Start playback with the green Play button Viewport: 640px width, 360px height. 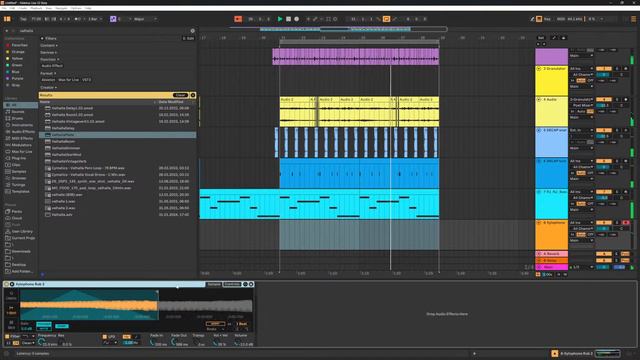coord(280,19)
